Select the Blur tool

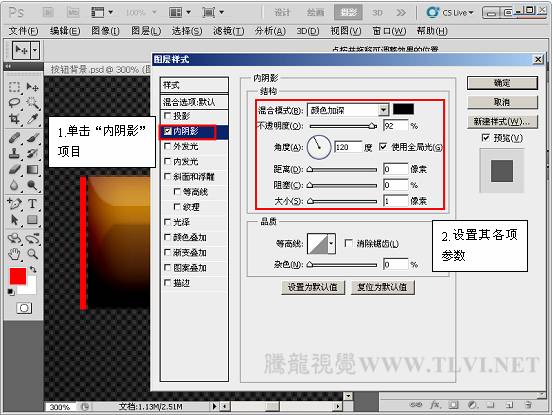coord(14,185)
